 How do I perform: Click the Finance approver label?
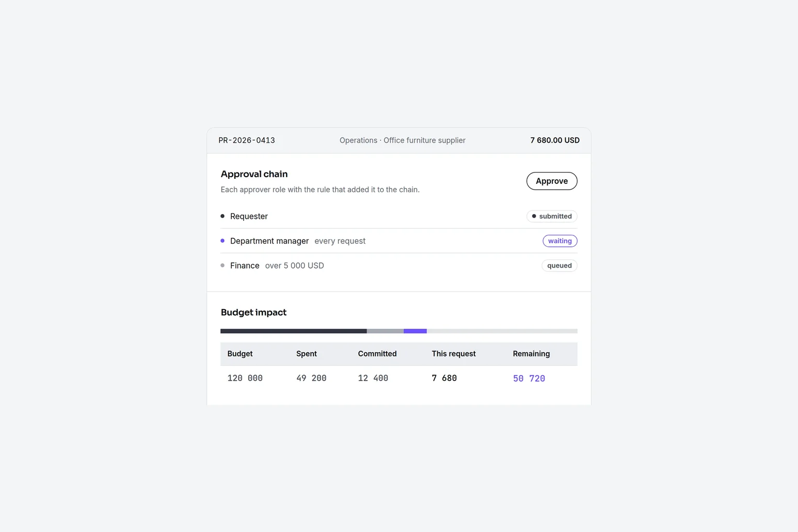coord(245,265)
